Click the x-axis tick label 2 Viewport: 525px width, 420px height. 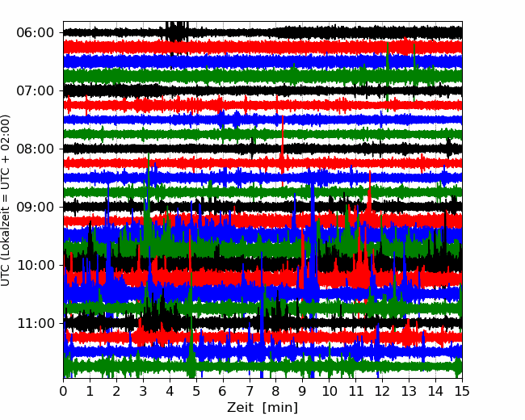point(116,391)
